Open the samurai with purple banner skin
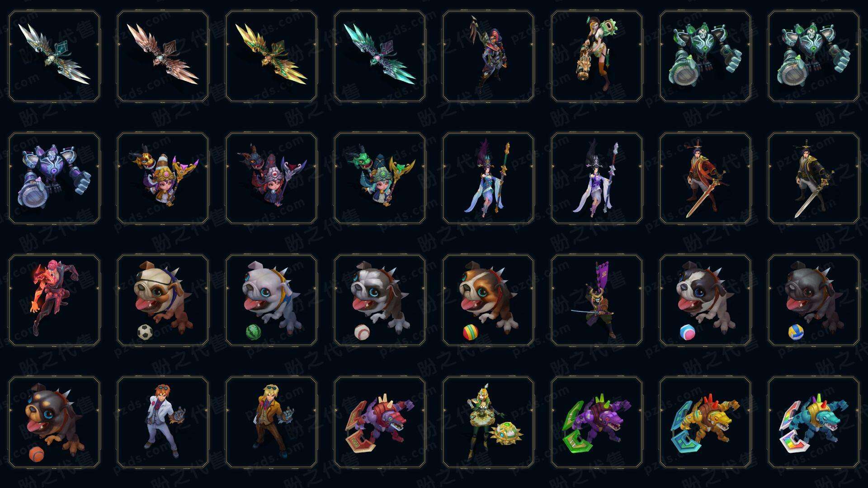The image size is (868, 488). tap(597, 300)
